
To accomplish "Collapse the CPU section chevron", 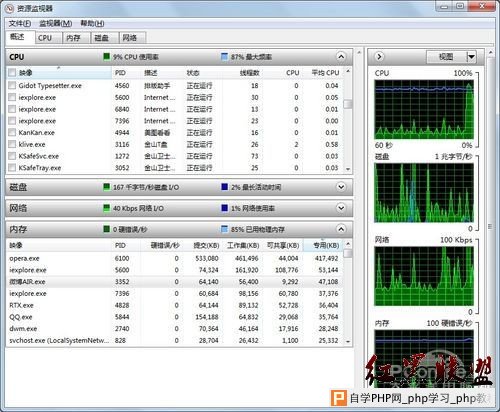I will tap(341, 56).
